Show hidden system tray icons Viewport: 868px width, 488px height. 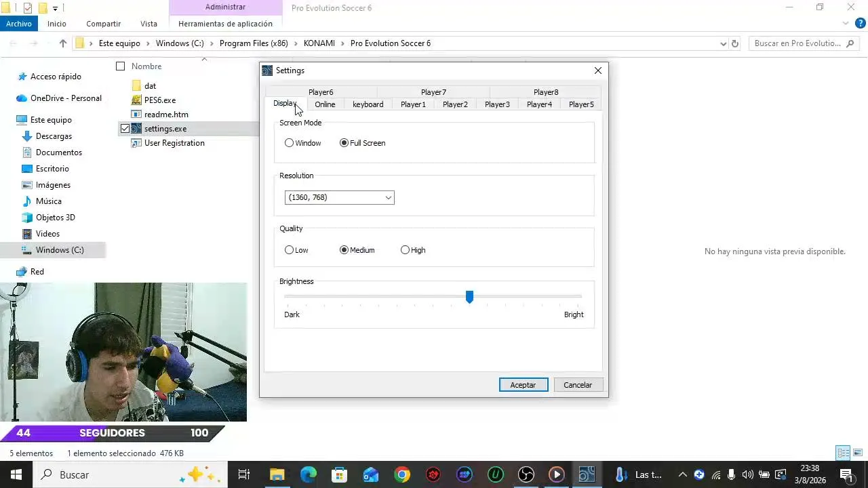tap(683, 474)
